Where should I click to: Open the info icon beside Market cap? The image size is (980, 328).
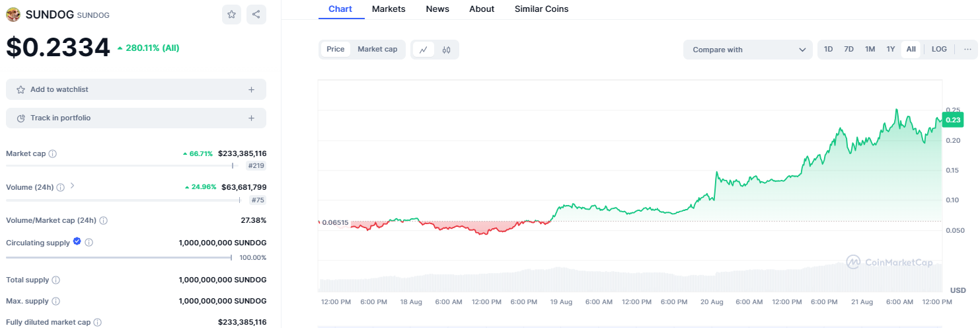(x=53, y=154)
